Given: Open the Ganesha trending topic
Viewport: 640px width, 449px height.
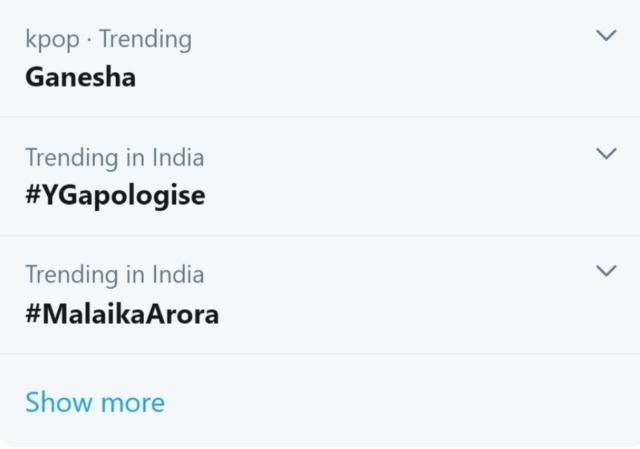Looking at the screenshot, I should 80,76.
